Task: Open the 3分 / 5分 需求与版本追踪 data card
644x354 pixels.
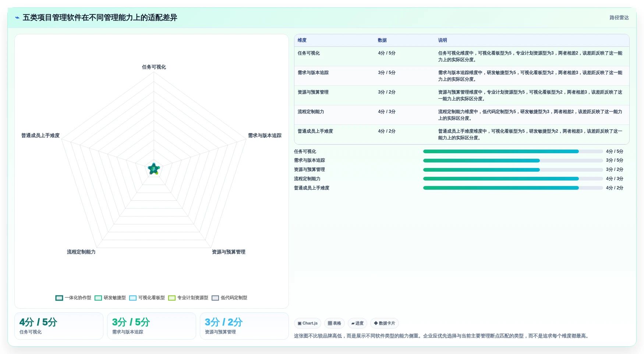Action: coord(152,326)
